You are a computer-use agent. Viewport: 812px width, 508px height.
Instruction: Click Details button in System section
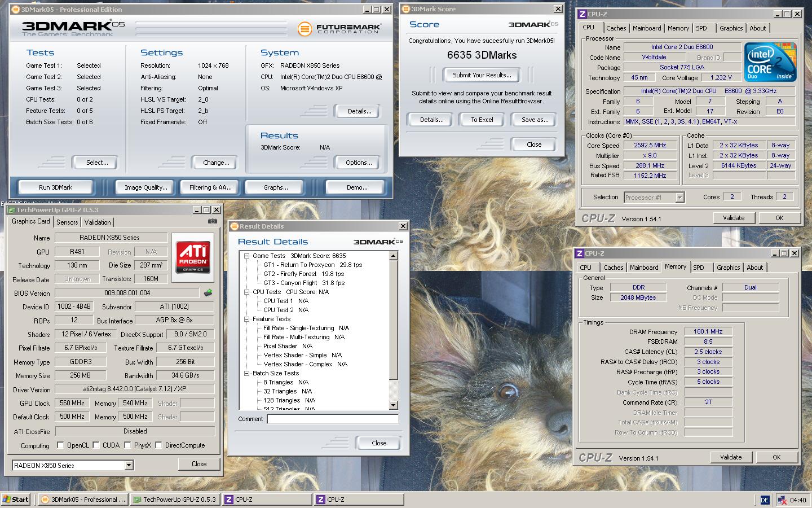tap(359, 111)
